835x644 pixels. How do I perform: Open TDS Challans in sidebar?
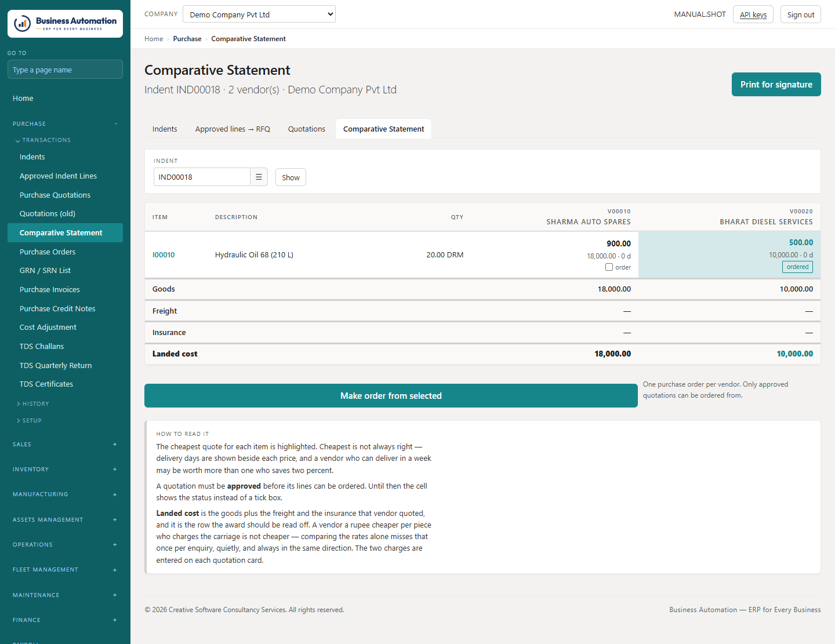[x=65, y=347]
